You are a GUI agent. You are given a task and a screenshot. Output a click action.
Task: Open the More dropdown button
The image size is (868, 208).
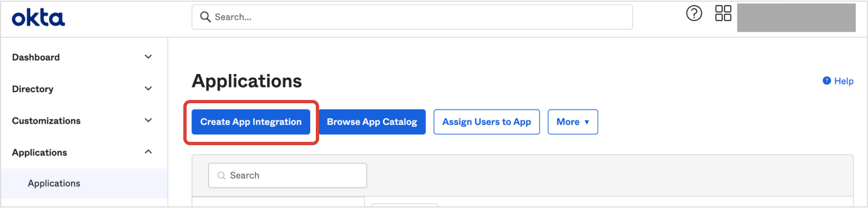[x=573, y=122]
